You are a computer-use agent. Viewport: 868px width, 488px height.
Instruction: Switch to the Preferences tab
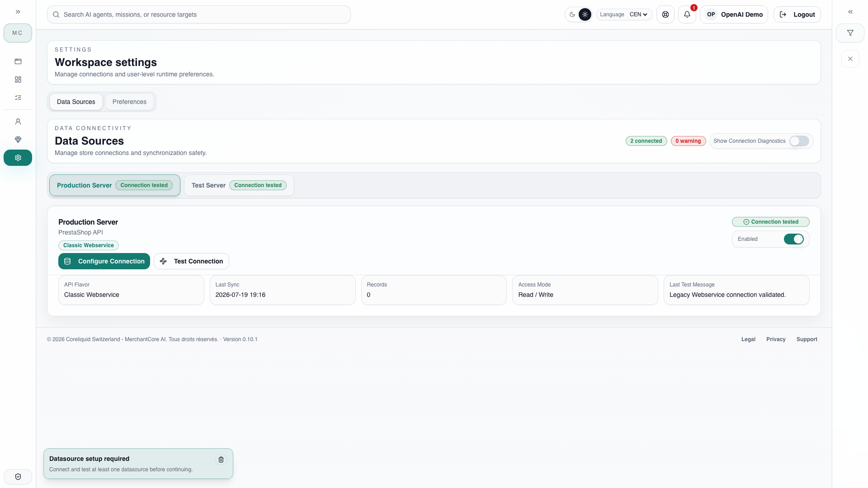click(x=129, y=102)
